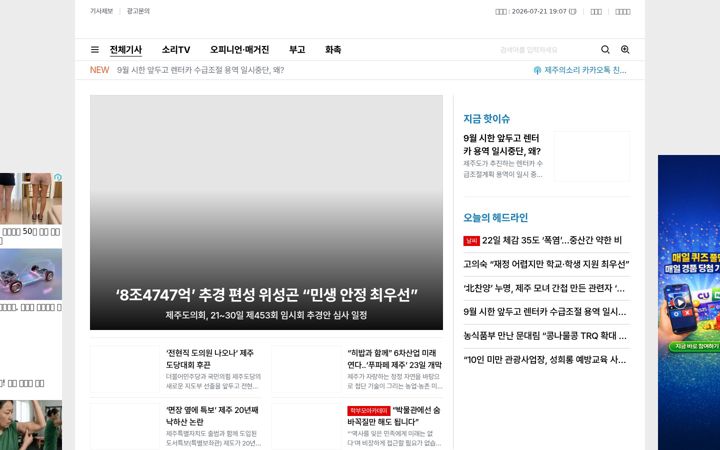Click the 기사제보 link
The height and width of the screenshot is (450, 720).
point(101,11)
